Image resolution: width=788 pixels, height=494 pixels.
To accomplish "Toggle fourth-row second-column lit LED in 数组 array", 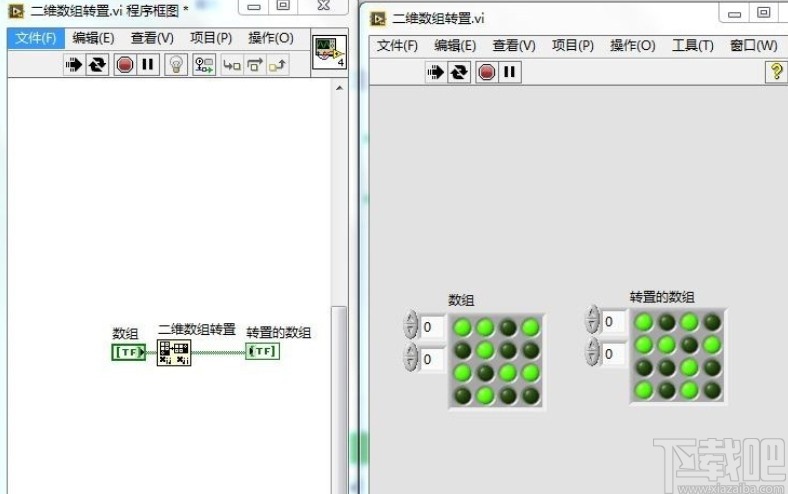I will (x=485, y=396).
